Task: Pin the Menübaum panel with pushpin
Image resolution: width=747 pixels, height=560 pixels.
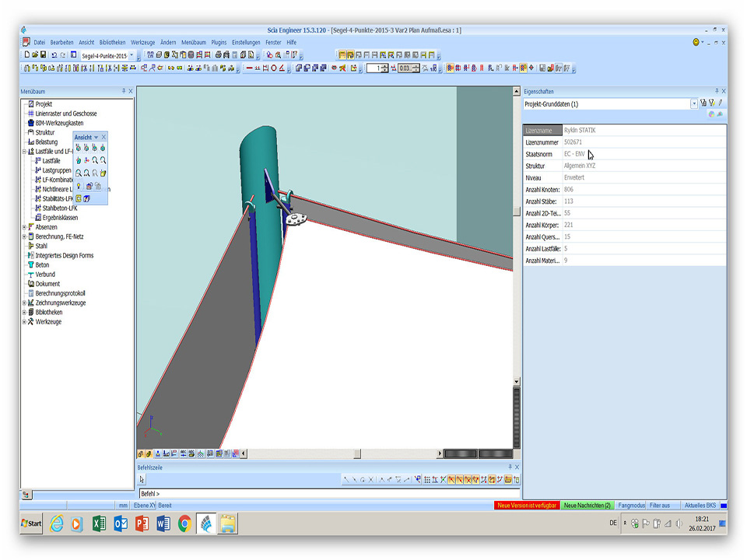Action: (x=123, y=92)
